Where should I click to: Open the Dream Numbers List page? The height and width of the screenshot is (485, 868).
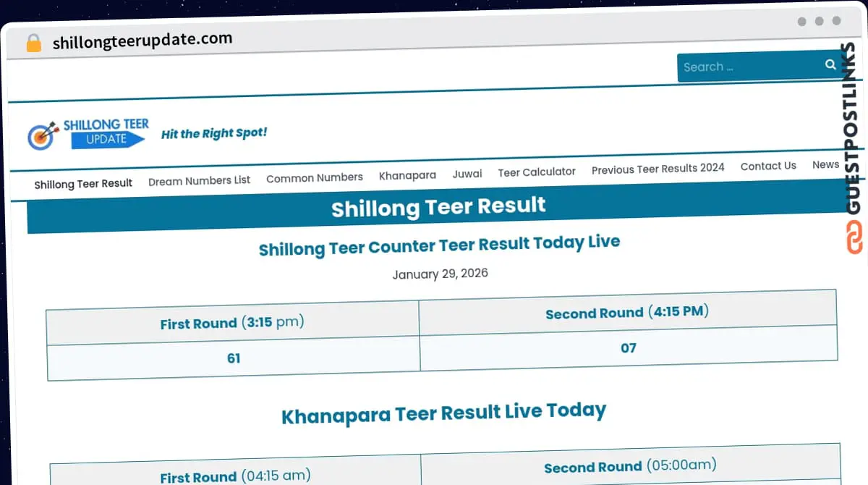[200, 181]
